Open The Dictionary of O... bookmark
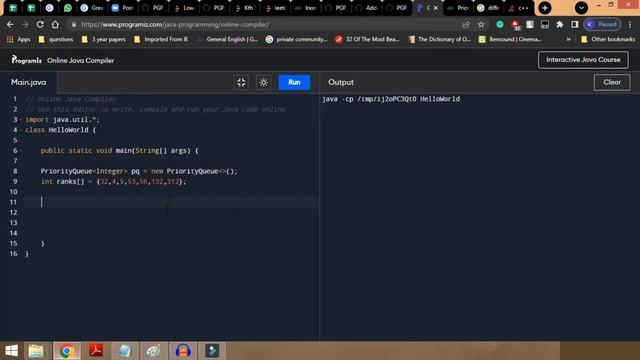640x360 pixels. 440,39
